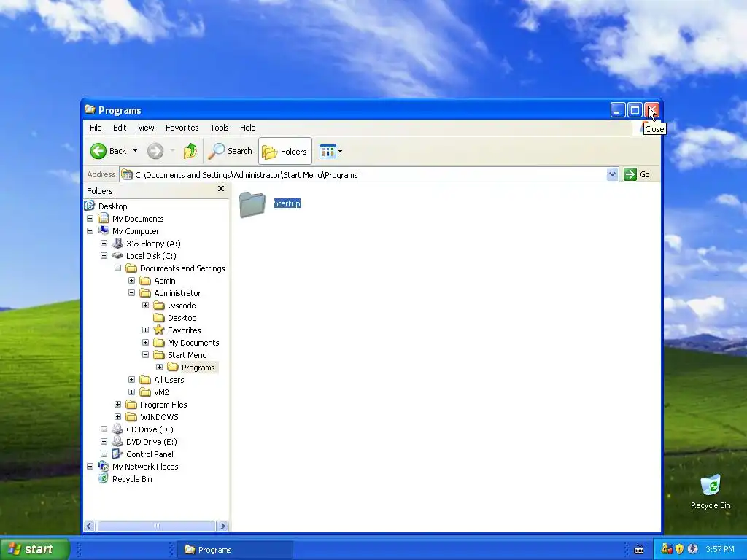The image size is (747, 560).
Task: Click the Search magnifier icon in the toolbar
Action: [216, 152]
